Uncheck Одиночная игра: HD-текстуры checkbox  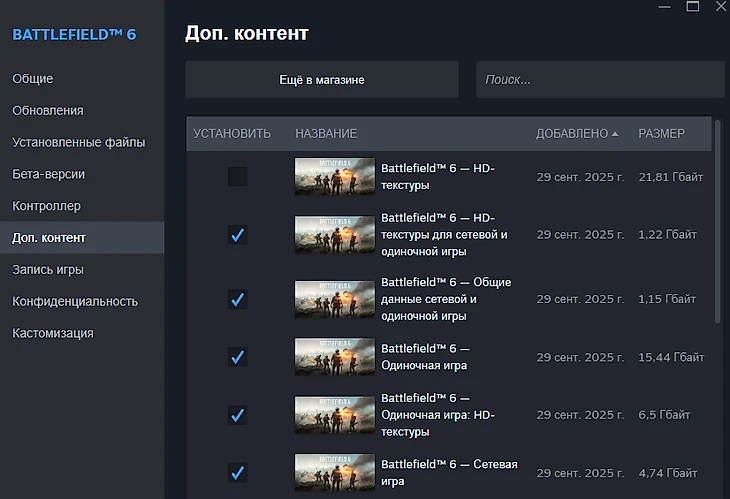click(237, 414)
